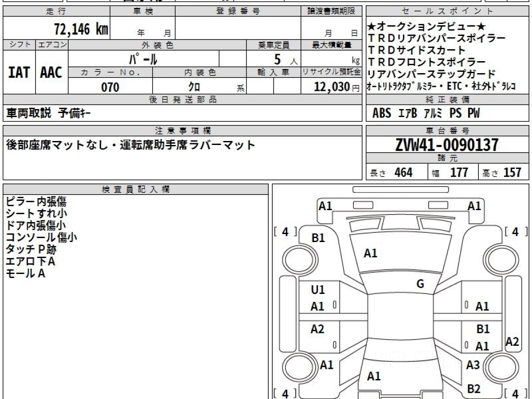Select the shift type value "IAT"

(19, 73)
